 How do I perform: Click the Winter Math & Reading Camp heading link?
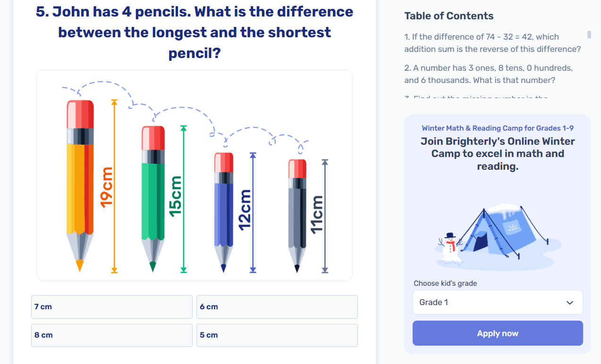tap(497, 128)
